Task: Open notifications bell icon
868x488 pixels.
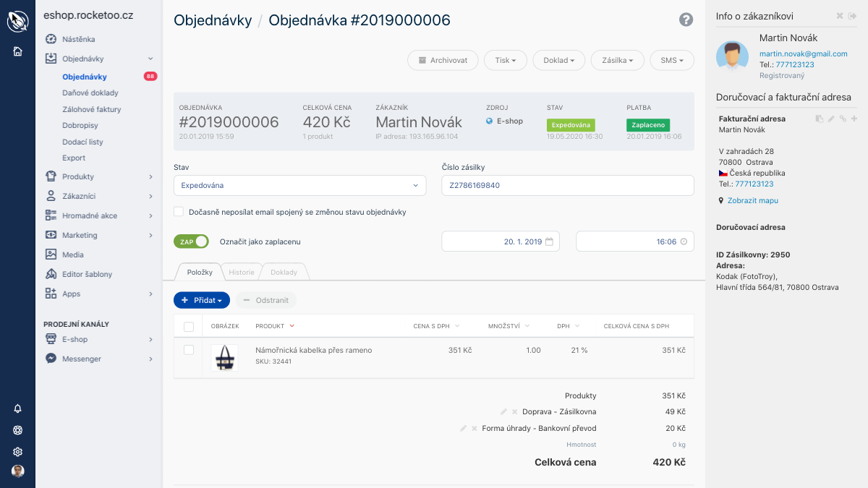Action: click(x=17, y=408)
